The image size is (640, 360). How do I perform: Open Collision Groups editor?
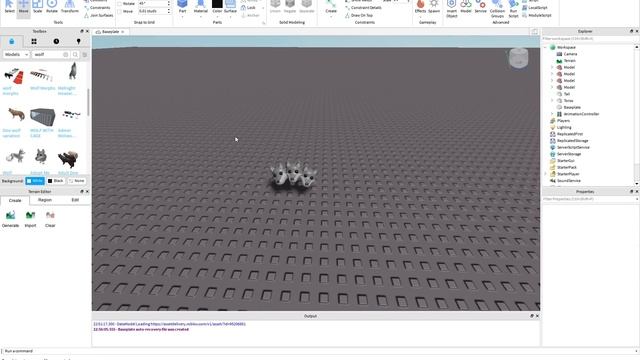[497, 9]
